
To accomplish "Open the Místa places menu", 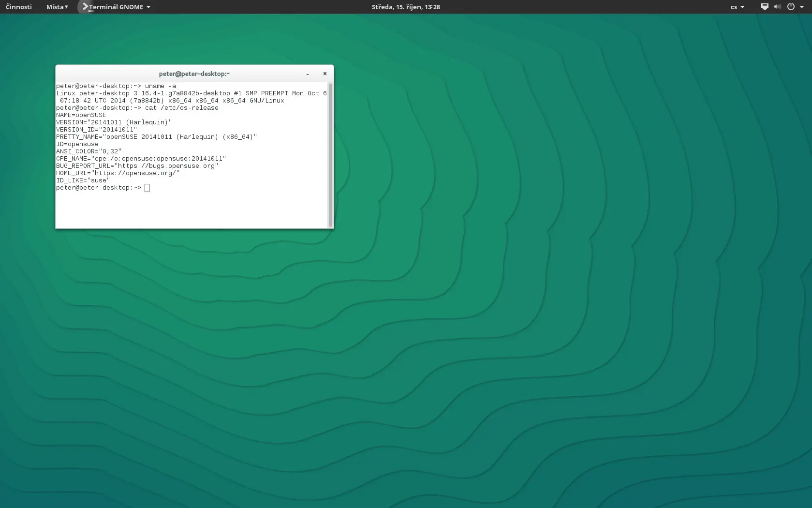I will (x=57, y=7).
